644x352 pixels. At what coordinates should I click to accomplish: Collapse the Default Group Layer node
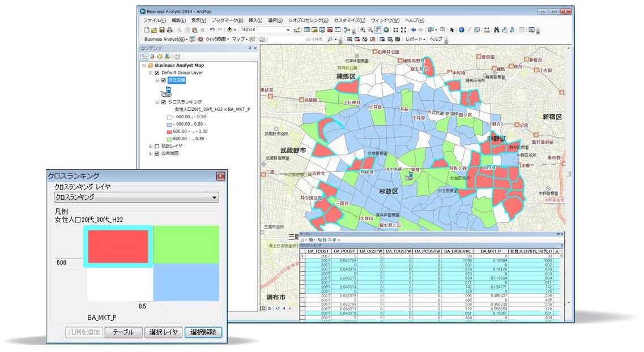click(151, 72)
